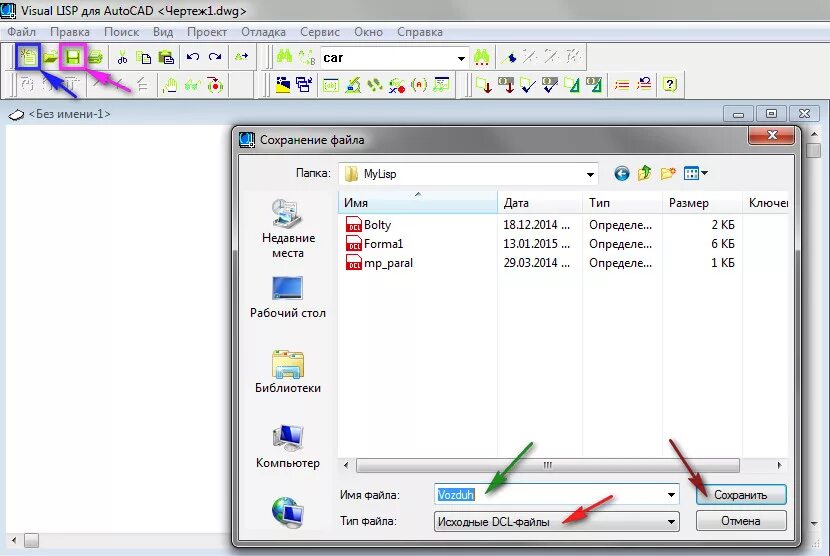
Task: Click the Save File diskette icon
Action: click(x=73, y=57)
